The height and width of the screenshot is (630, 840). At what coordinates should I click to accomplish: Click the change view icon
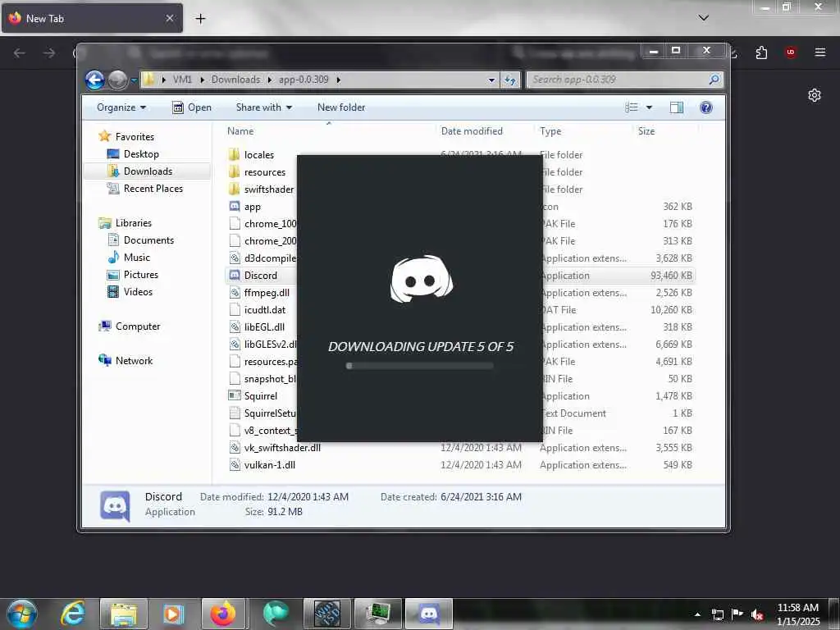(x=632, y=107)
